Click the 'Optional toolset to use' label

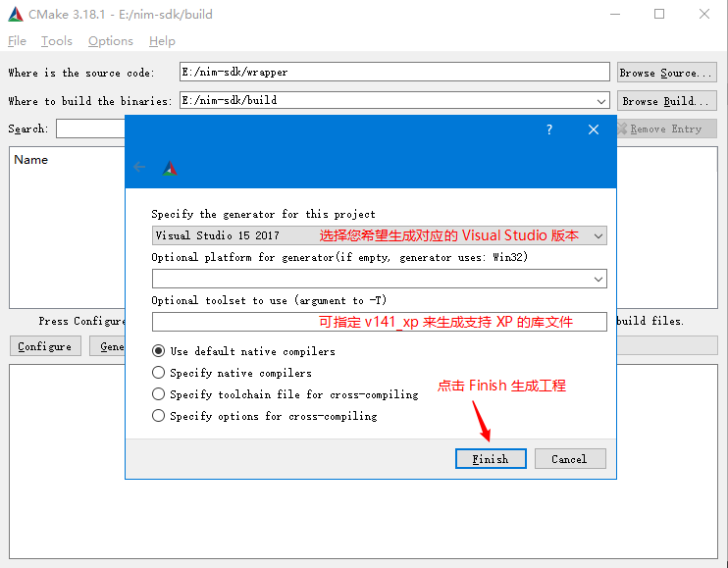click(269, 300)
